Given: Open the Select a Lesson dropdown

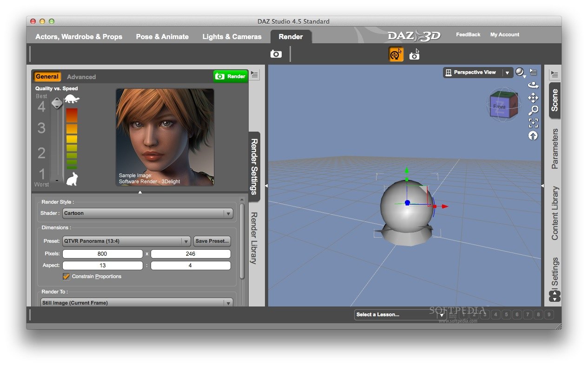Looking at the screenshot, I should (x=400, y=315).
